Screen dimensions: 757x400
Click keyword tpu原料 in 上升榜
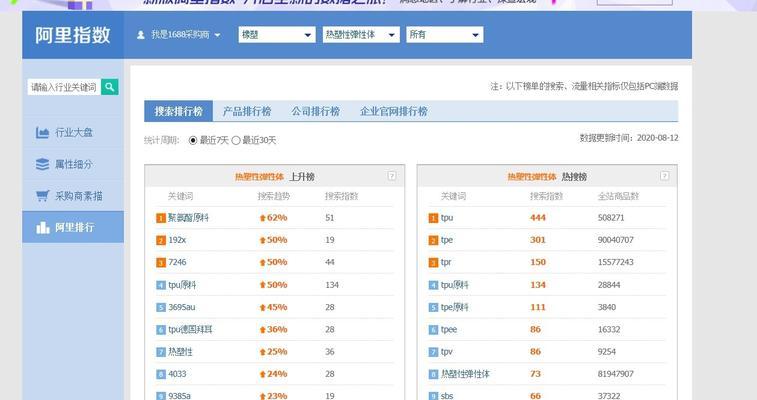182,285
